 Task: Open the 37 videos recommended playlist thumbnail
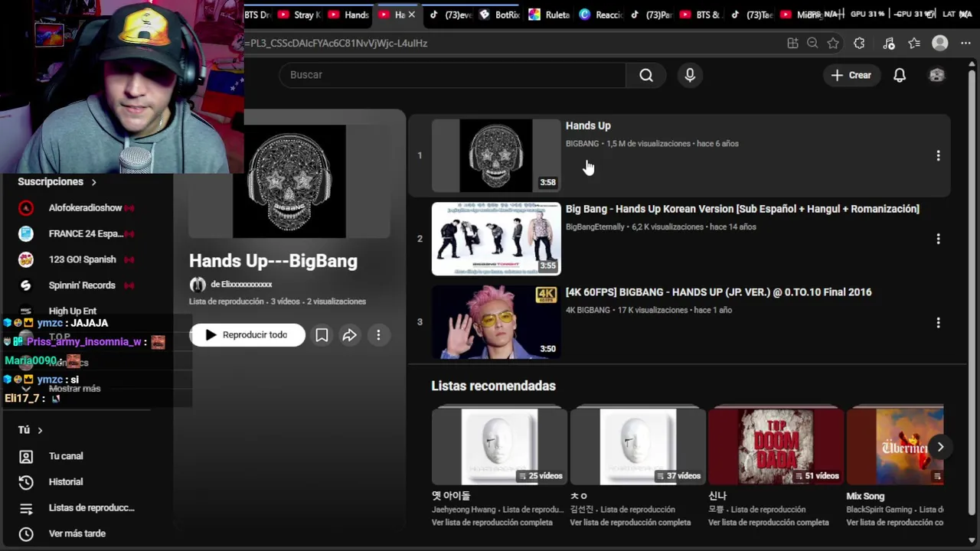tap(638, 446)
